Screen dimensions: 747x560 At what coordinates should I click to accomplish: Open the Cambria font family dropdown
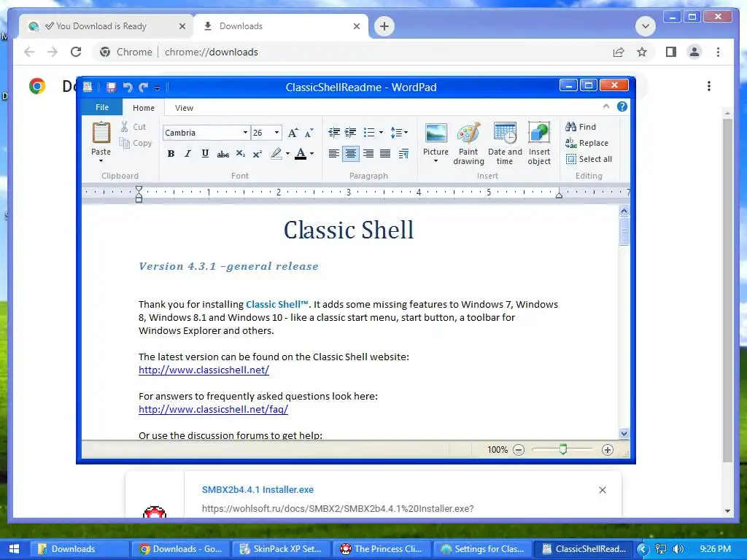click(x=245, y=133)
